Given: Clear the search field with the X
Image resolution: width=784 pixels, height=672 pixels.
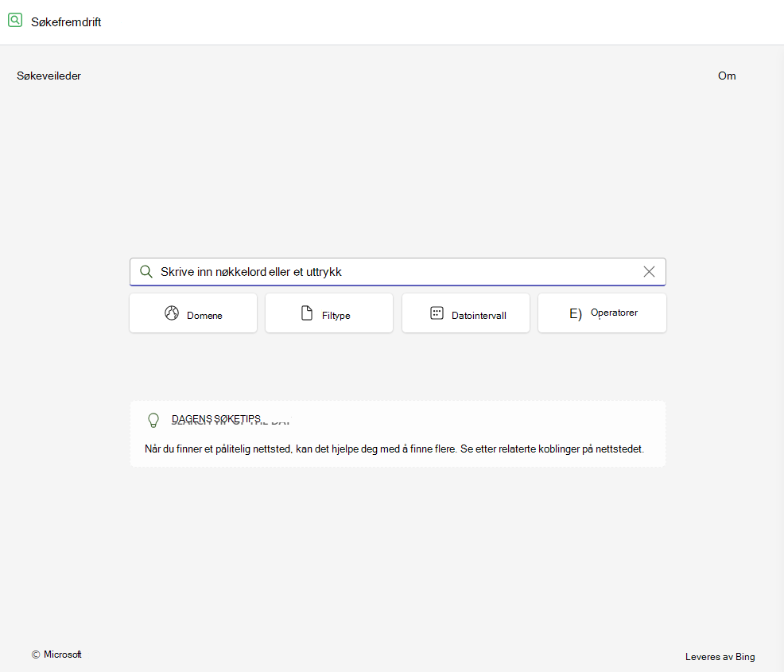Looking at the screenshot, I should pos(649,271).
